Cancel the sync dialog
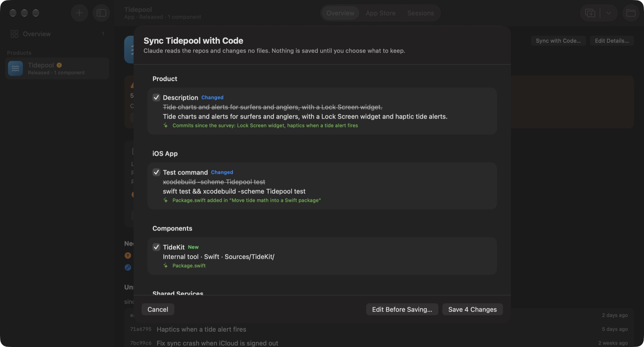 tap(158, 309)
